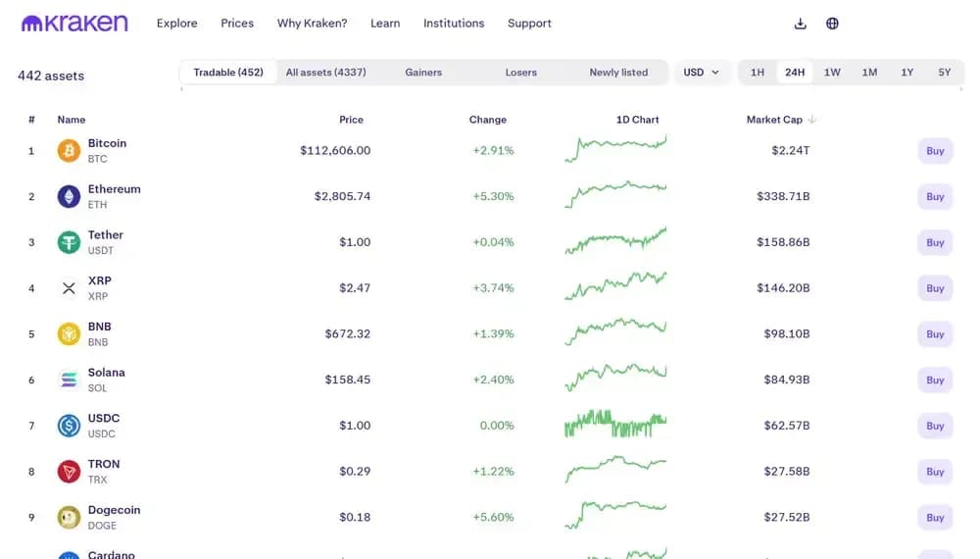980x559 pixels.
Task: Open the globe language selector
Action: 832,24
